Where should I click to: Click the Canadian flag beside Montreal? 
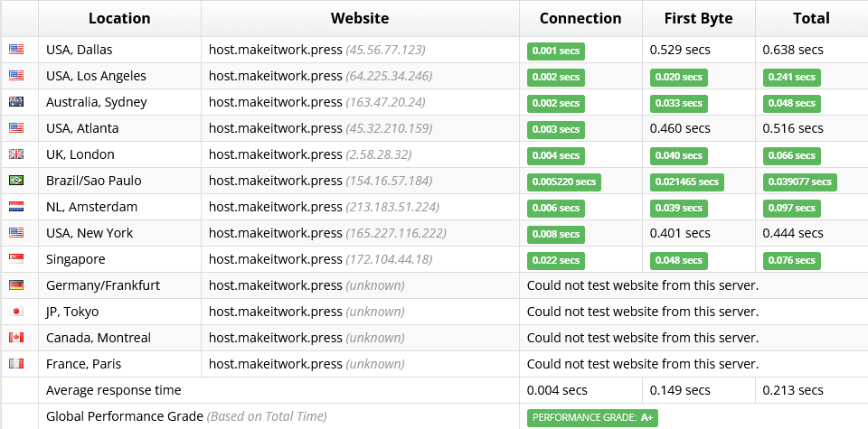16,338
